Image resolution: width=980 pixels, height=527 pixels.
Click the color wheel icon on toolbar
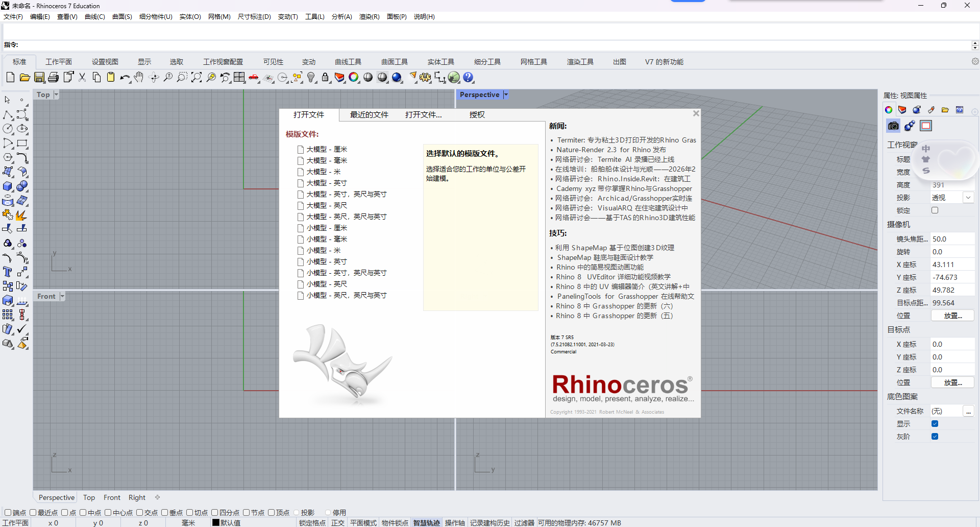pos(354,78)
